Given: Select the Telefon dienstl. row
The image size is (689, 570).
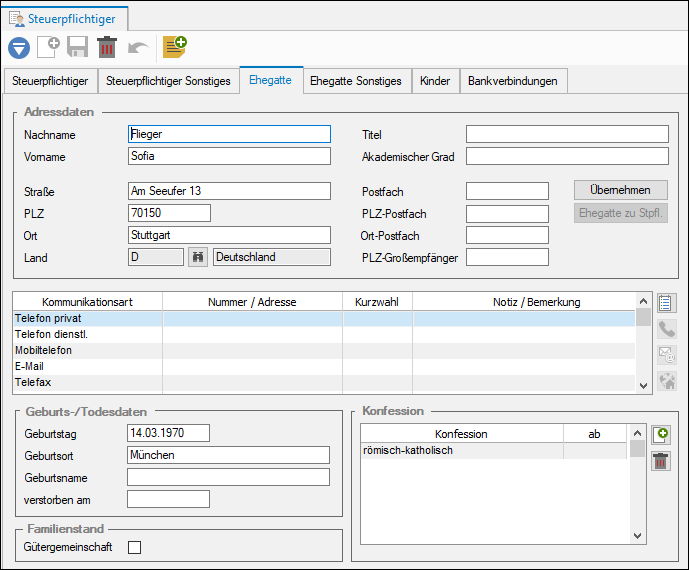Looking at the screenshot, I should 324,334.
